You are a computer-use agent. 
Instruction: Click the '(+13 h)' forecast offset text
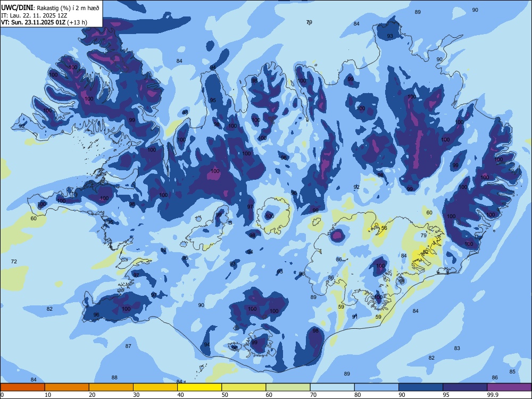coord(77,22)
